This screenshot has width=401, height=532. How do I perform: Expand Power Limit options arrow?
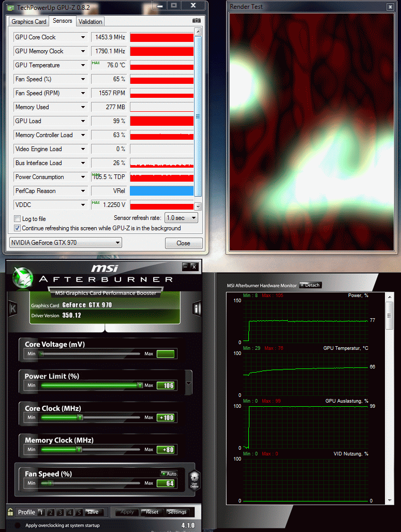pyautogui.click(x=189, y=383)
